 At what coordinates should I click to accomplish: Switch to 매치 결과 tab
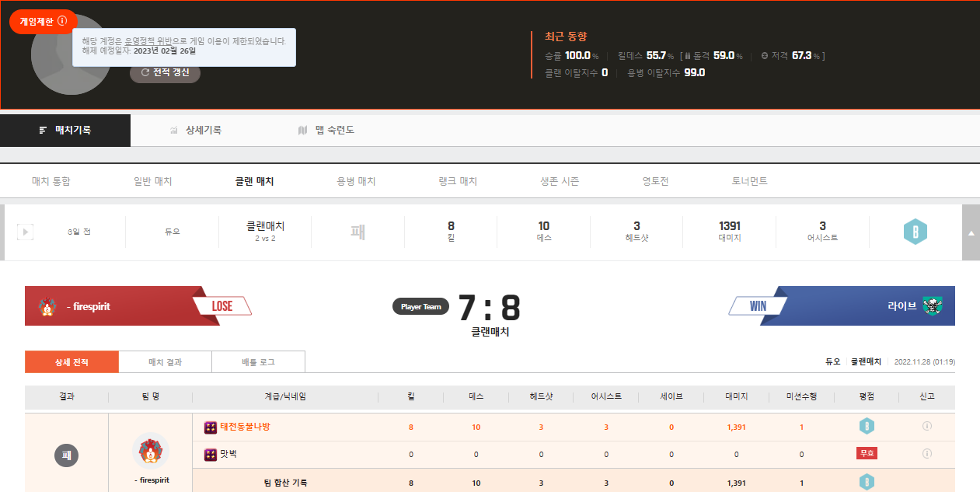click(165, 362)
